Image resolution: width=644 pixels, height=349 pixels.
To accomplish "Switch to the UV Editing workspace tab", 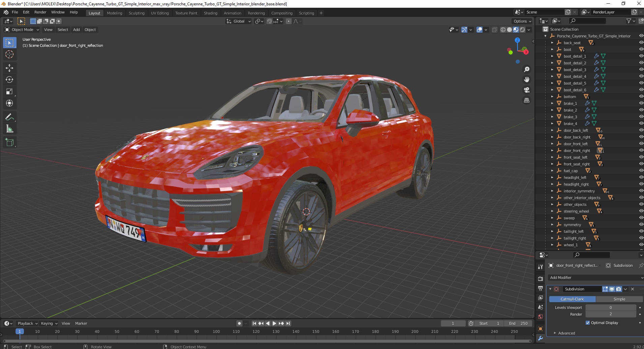I will point(160,13).
